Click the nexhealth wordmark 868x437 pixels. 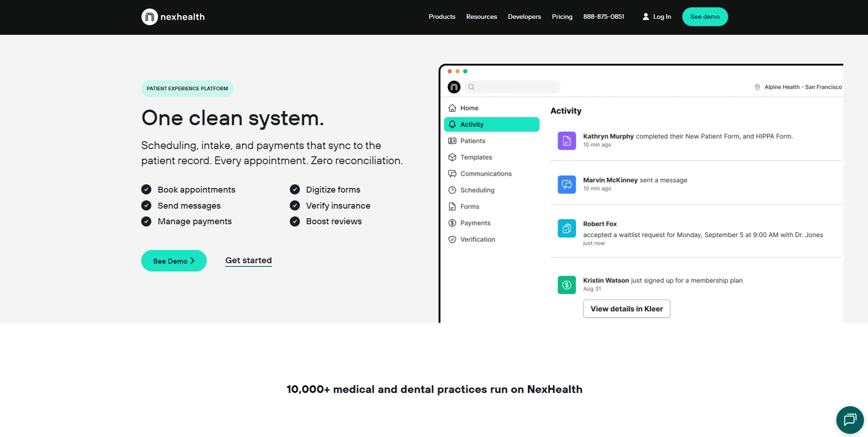182,17
